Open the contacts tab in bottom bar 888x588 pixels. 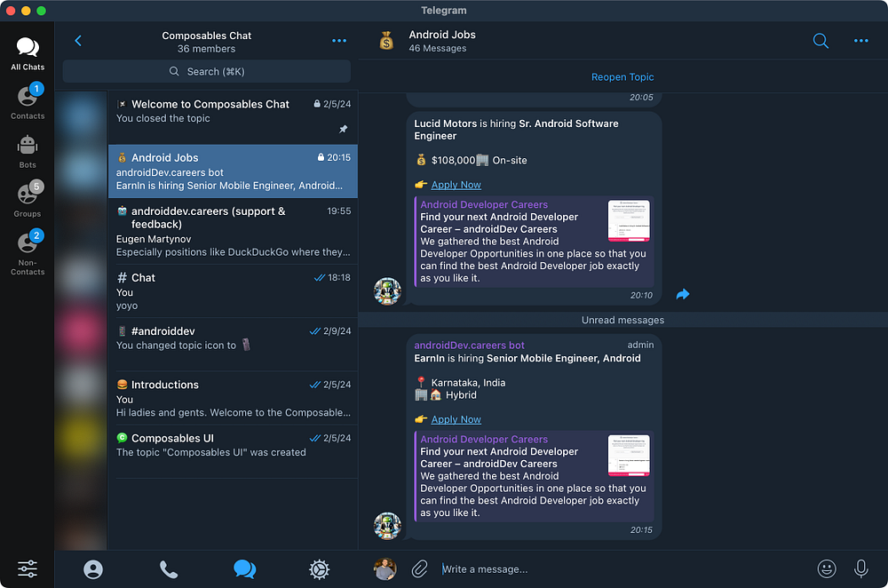tap(93, 569)
